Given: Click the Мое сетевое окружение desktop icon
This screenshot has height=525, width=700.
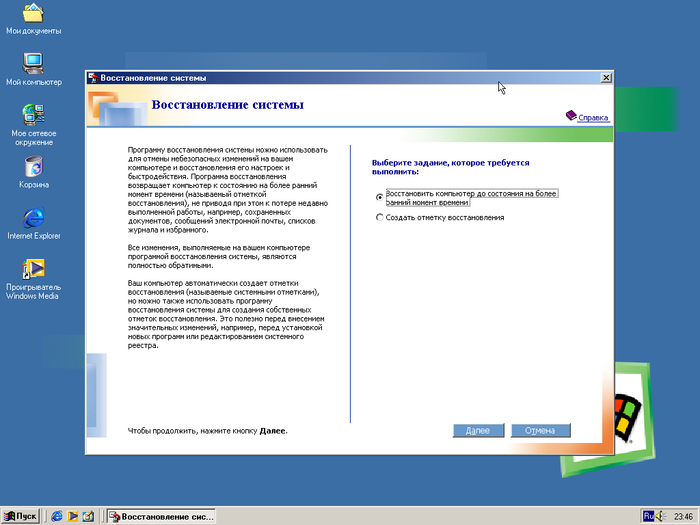Looking at the screenshot, I should tap(33, 113).
